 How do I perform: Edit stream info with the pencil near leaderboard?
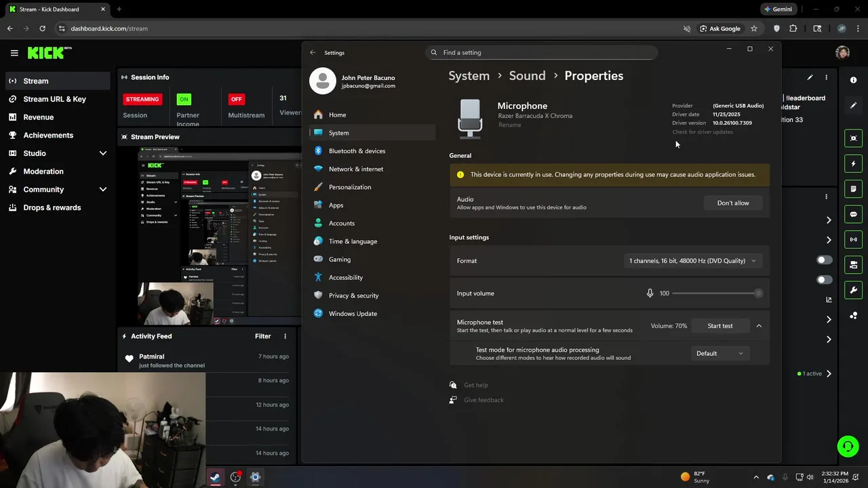(810, 77)
